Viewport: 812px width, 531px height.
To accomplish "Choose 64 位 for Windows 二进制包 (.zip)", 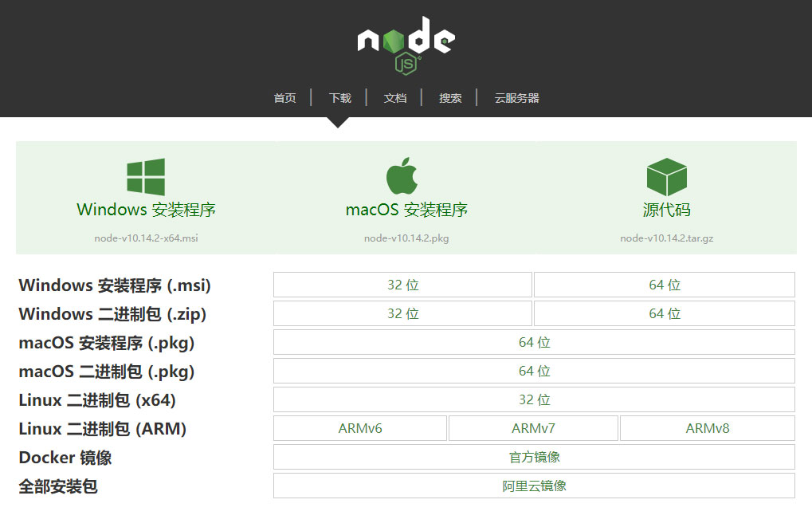I will point(664,313).
